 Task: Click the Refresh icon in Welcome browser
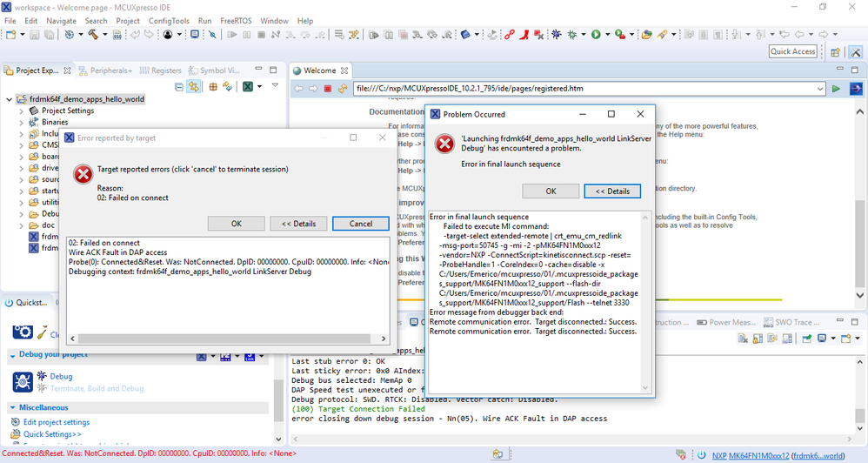(343, 89)
